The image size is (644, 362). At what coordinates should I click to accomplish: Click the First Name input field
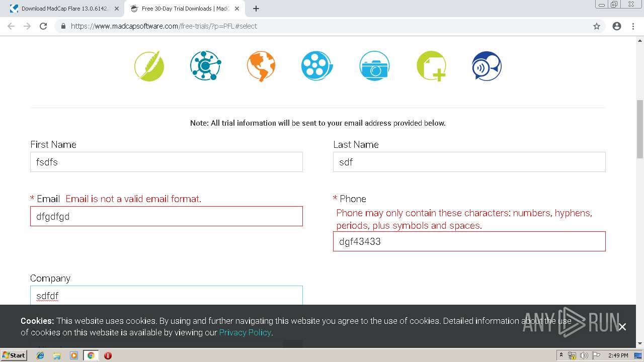(167, 162)
